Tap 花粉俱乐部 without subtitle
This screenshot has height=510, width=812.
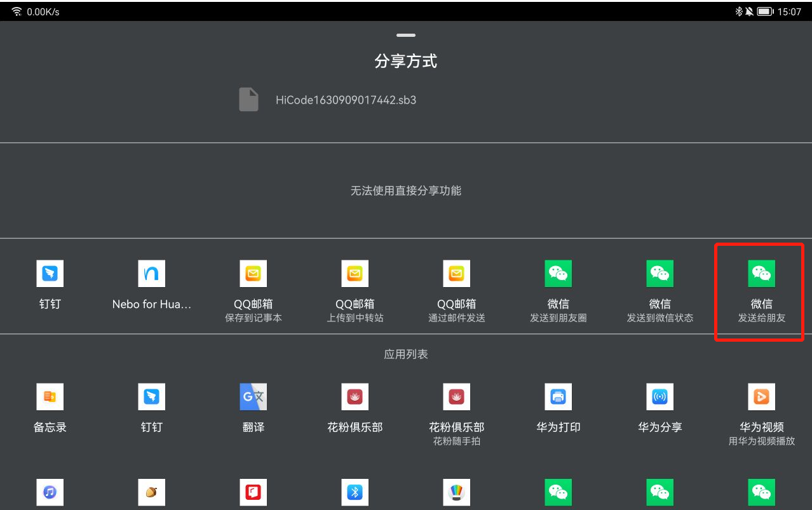click(355, 408)
